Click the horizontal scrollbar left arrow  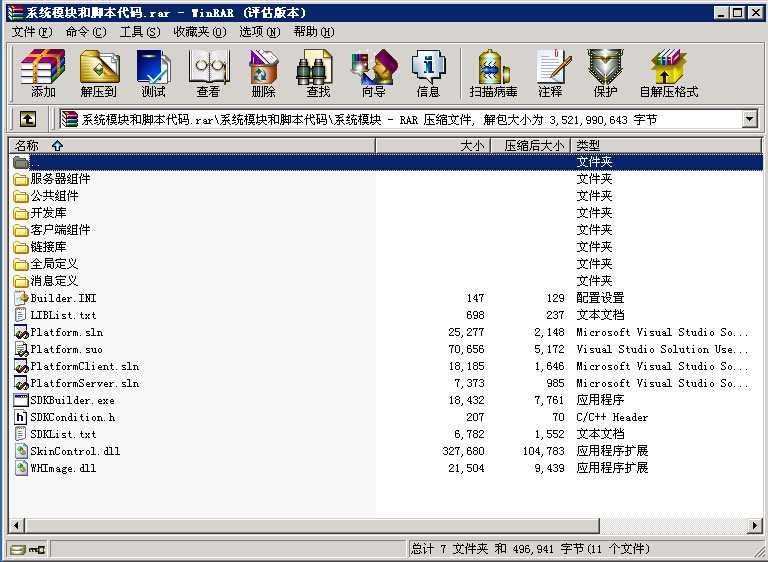[x=17, y=526]
